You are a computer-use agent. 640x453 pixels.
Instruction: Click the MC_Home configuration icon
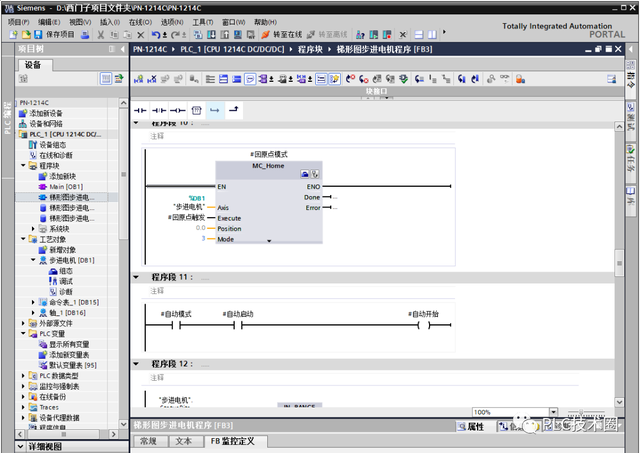click(x=304, y=174)
